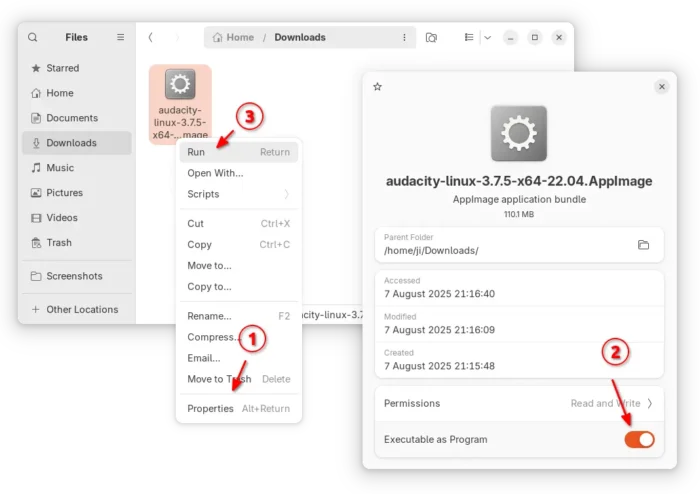
Task: Click the star icon in Properties dialog
Action: click(377, 87)
